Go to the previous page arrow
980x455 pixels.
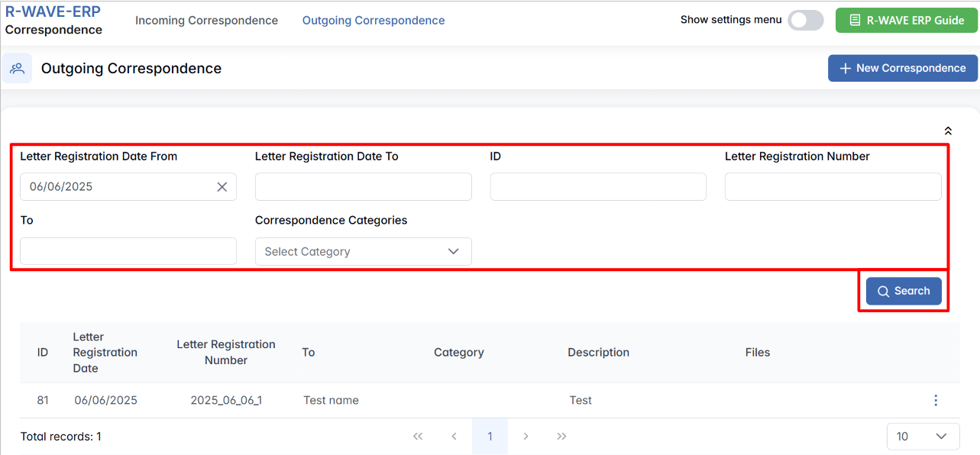click(x=454, y=437)
